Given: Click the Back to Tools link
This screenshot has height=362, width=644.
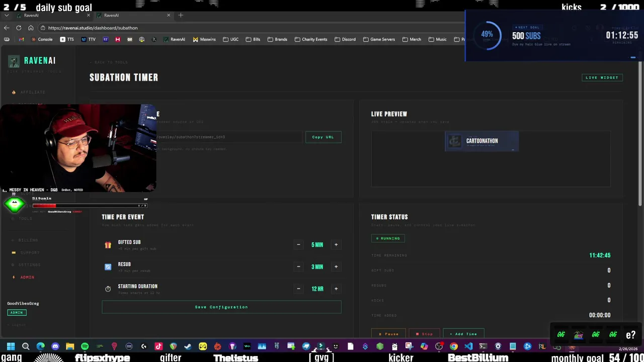Looking at the screenshot, I should pyautogui.click(x=109, y=62).
